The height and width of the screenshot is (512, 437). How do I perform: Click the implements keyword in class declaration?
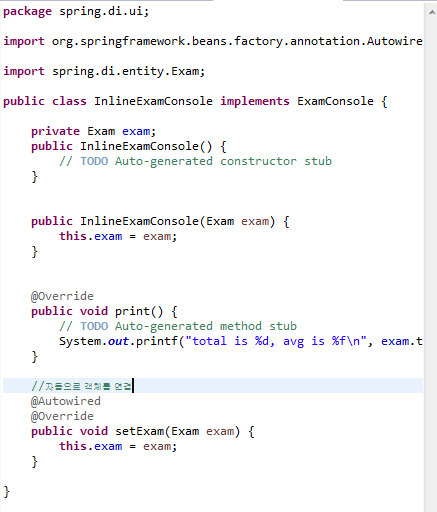click(255, 101)
